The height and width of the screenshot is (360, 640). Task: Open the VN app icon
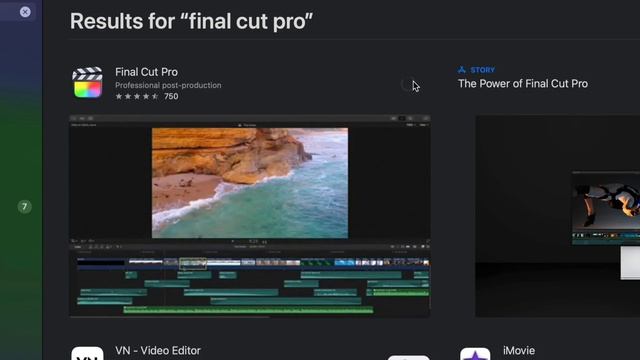pyautogui.click(x=87, y=353)
